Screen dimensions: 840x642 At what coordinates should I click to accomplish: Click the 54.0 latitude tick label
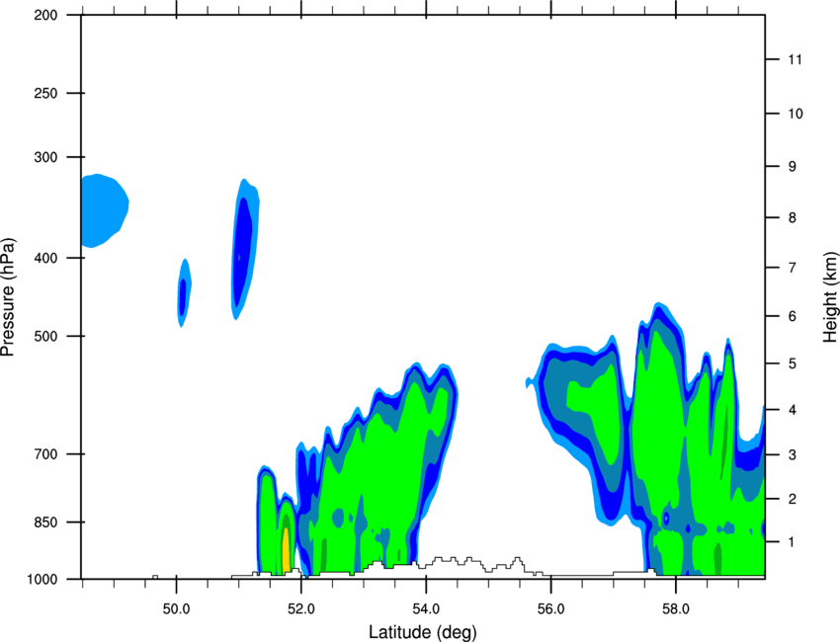coord(427,608)
